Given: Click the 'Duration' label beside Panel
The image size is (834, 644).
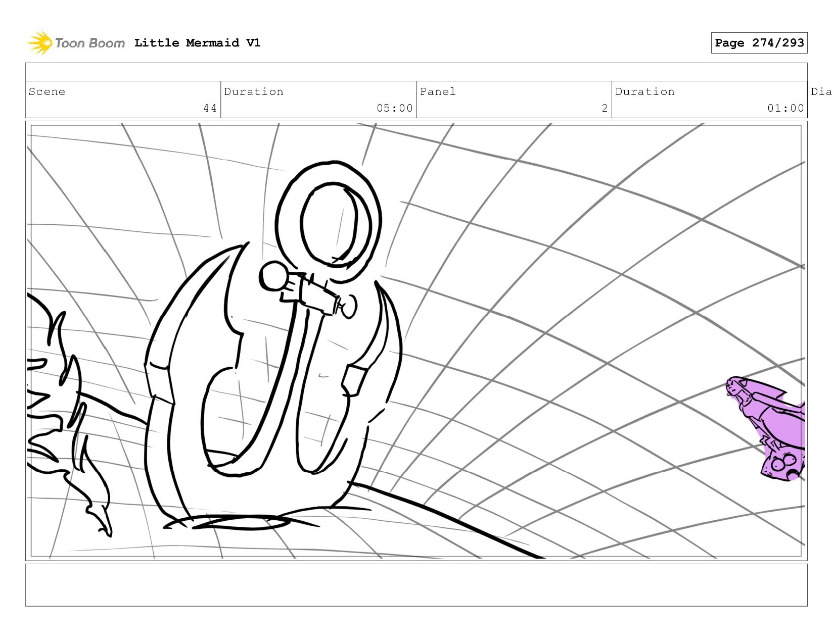Looking at the screenshot, I should 645,91.
